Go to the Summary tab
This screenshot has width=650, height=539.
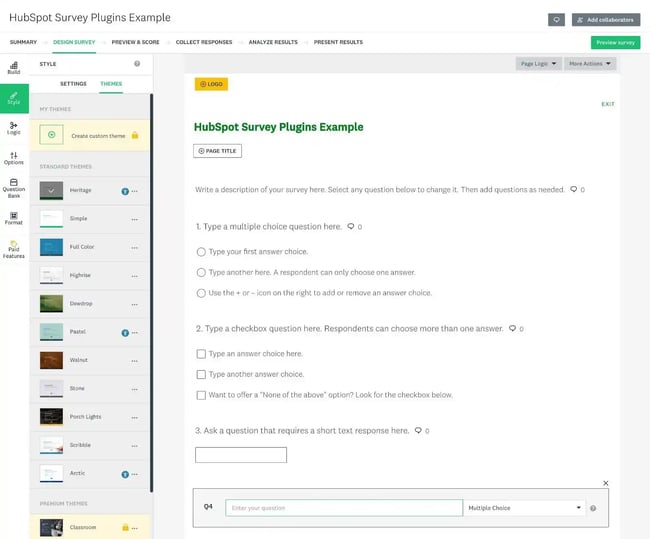[23, 42]
